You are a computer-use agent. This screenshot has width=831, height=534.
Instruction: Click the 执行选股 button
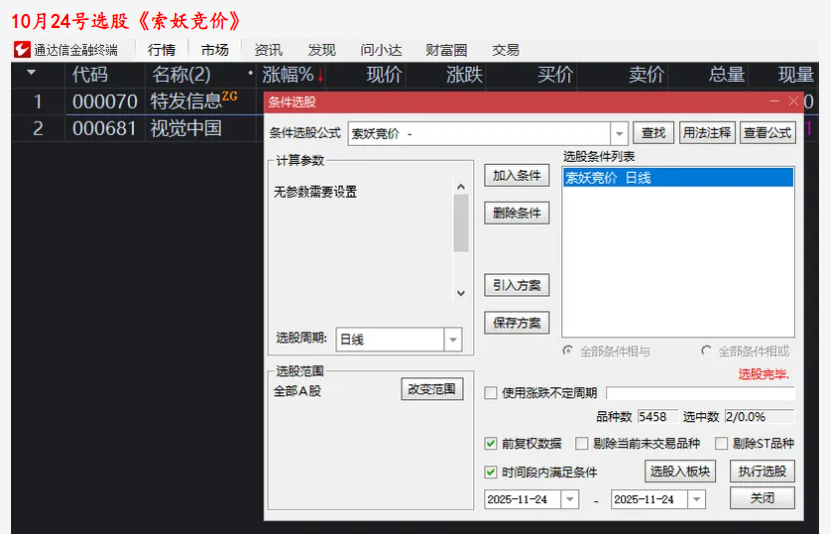(761, 472)
